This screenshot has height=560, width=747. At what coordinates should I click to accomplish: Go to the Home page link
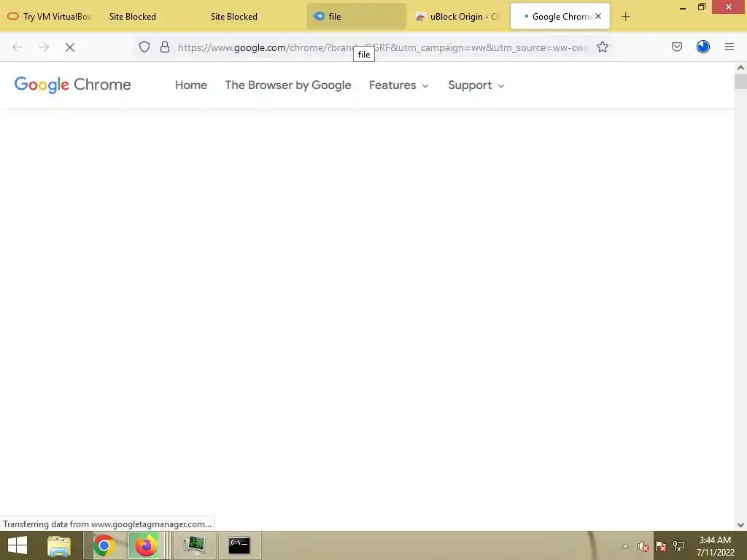pos(191,85)
